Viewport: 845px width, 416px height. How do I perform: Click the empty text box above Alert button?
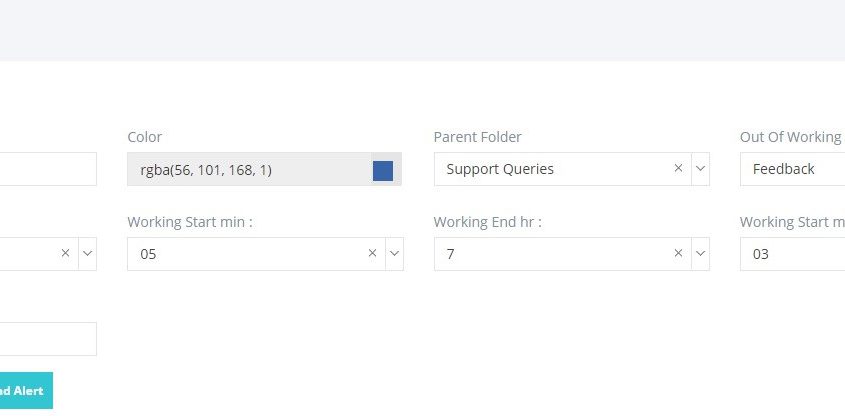pyautogui.click(x=49, y=339)
